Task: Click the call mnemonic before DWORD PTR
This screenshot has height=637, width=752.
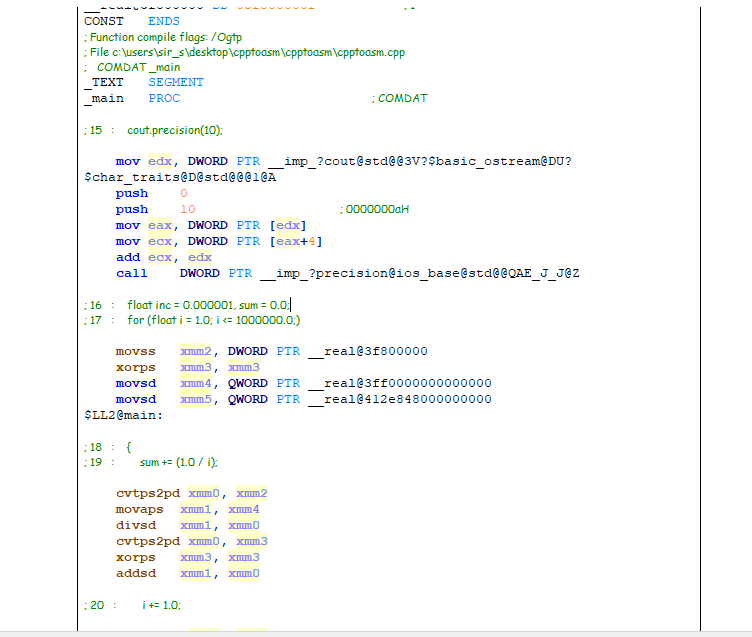Action: (x=131, y=273)
